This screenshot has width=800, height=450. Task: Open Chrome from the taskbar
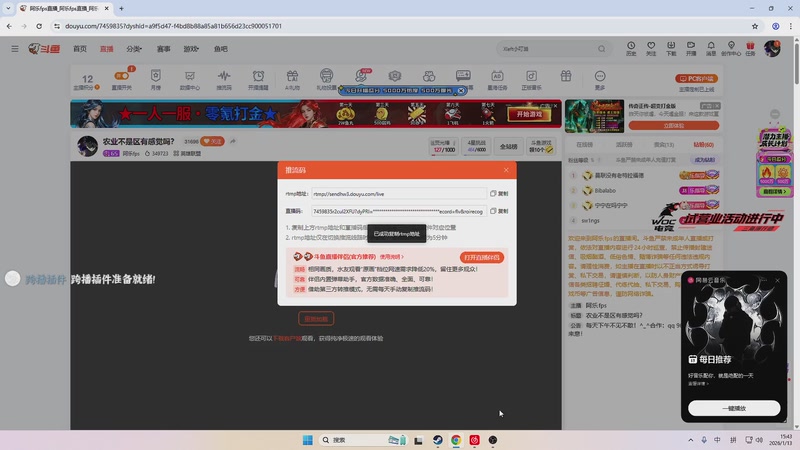pos(456,440)
